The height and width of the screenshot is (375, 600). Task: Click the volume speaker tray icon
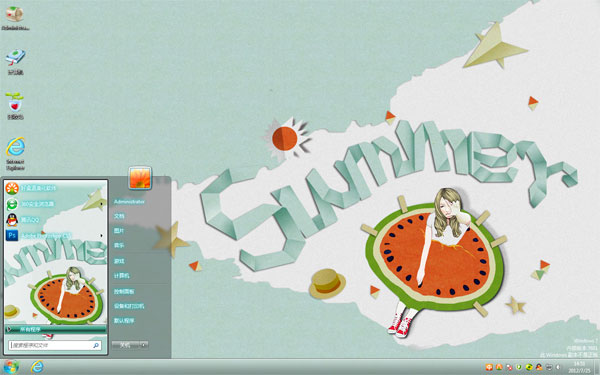pyautogui.click(x=559, y=367)
